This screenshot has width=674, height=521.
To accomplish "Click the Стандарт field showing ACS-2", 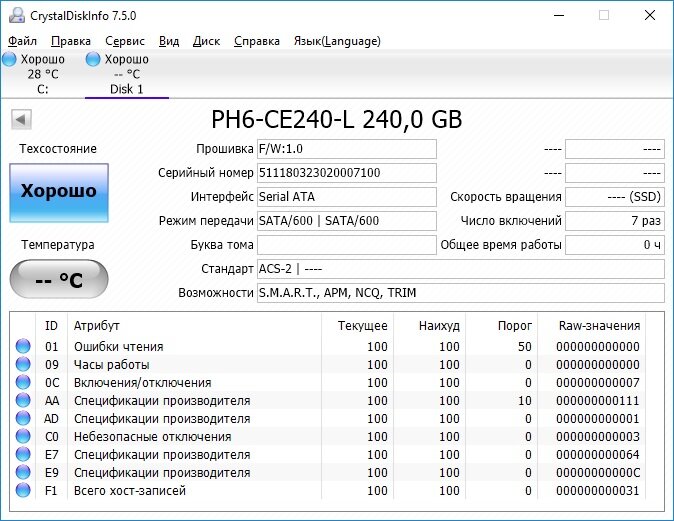I will [461, 269].
